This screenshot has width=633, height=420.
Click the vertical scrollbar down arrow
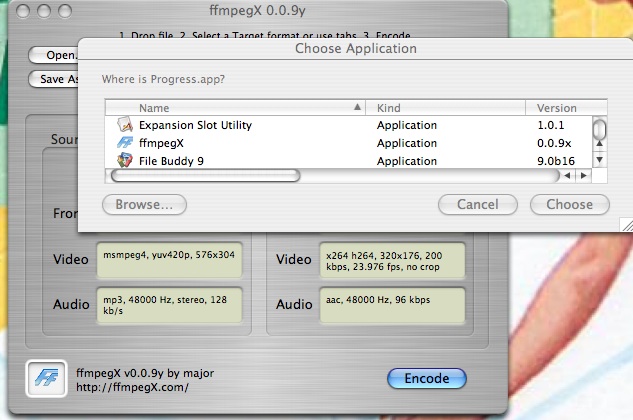click(x=599, y=160)
